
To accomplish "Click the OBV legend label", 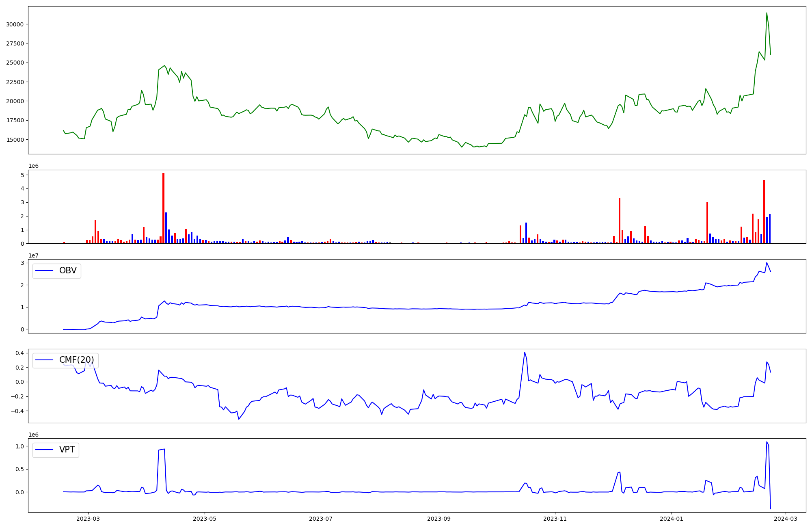I will tap(68, 270).
